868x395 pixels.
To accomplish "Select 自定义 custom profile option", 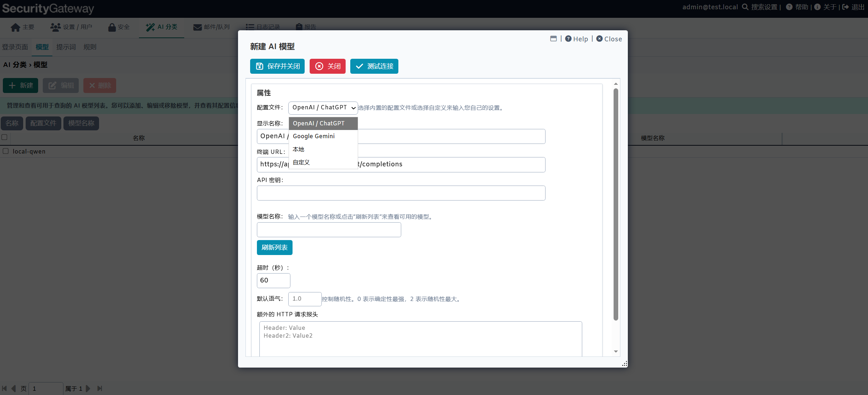I will [323, 162].
